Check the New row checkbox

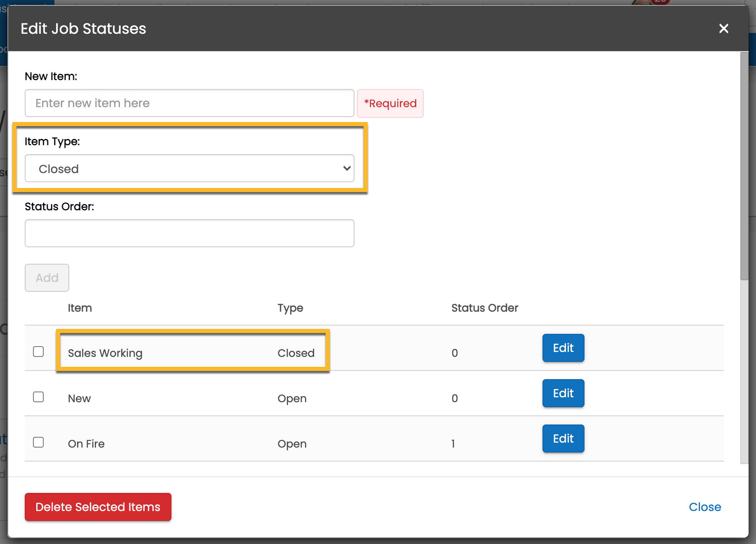38,397
